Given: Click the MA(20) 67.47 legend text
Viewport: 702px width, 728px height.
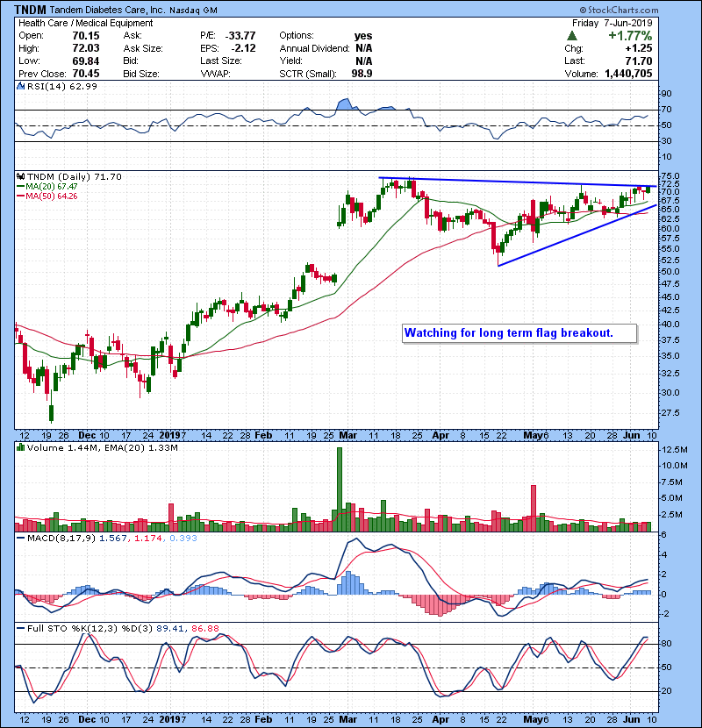Looking at the screenshot, I should click(52, 186).
